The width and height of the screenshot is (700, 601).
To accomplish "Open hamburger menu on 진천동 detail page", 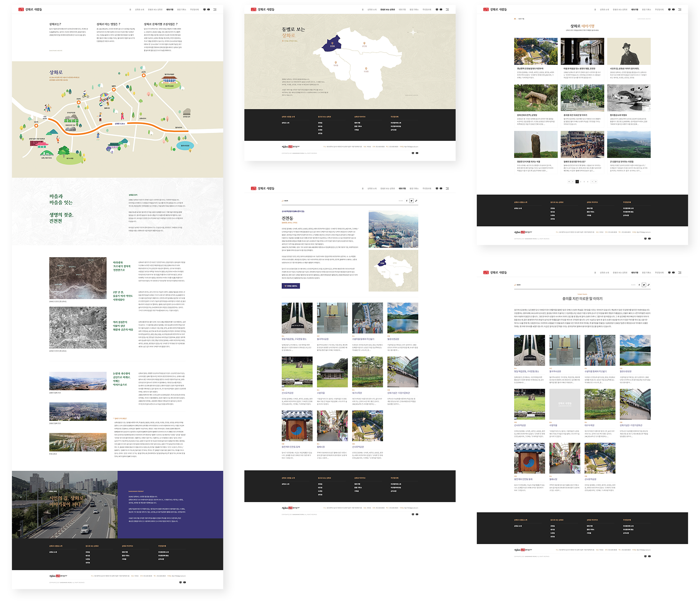I will coord(447,189).
